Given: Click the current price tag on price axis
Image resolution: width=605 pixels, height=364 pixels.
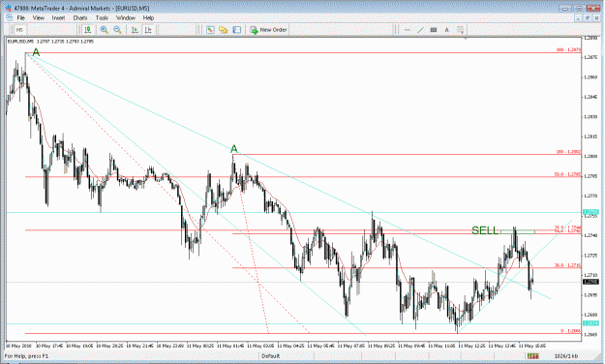Looking at the screenshot, I should [590, 282].
